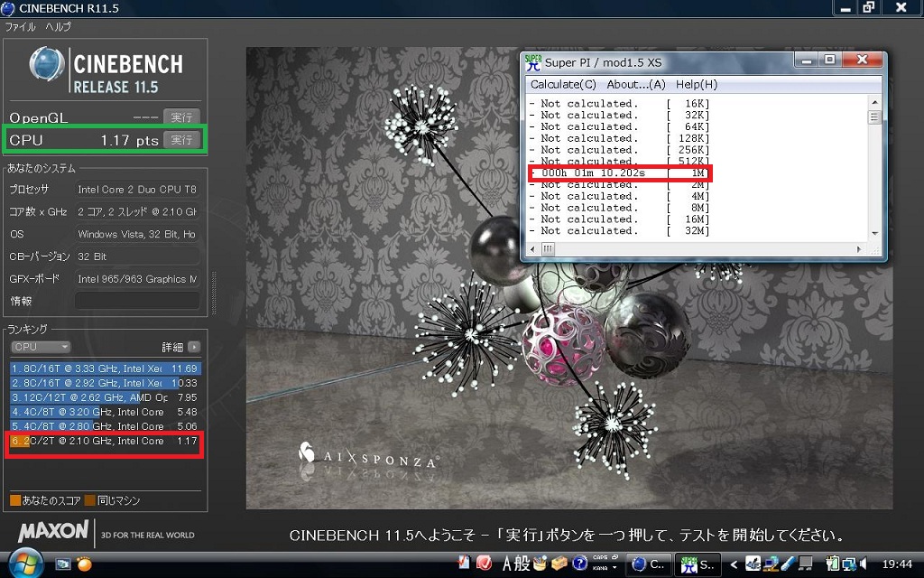This screenshot has height=578, width=924.
Task: Click the 1M result line 000h 01m 10.202s
Action: click(619, 172)
